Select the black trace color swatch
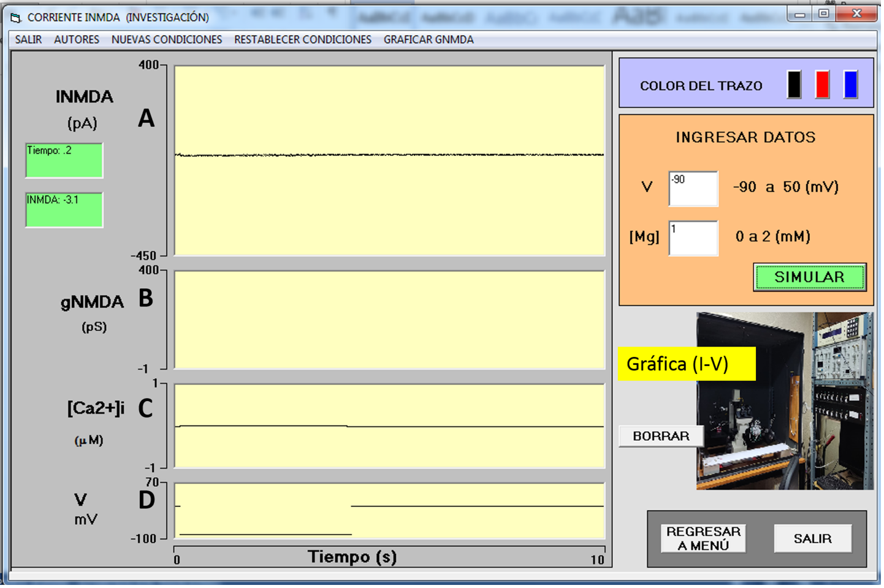The image size is (884, 588). click(794, 85)
